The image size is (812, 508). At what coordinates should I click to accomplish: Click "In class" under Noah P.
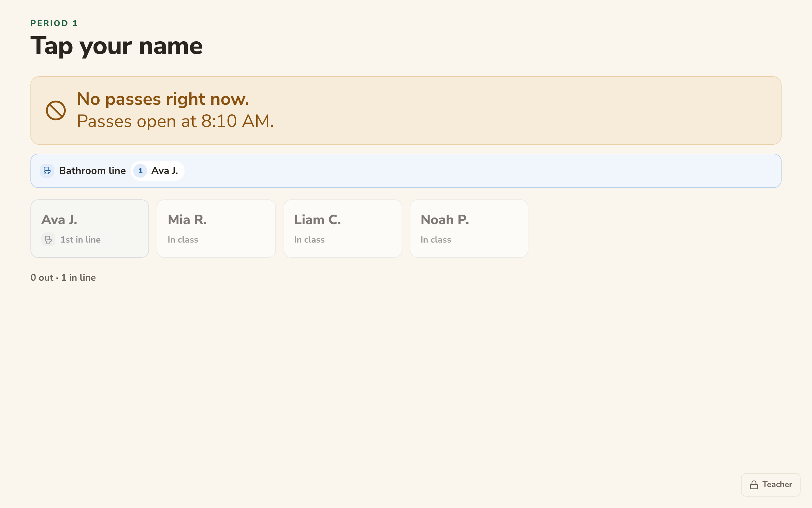tap(436, 239)
